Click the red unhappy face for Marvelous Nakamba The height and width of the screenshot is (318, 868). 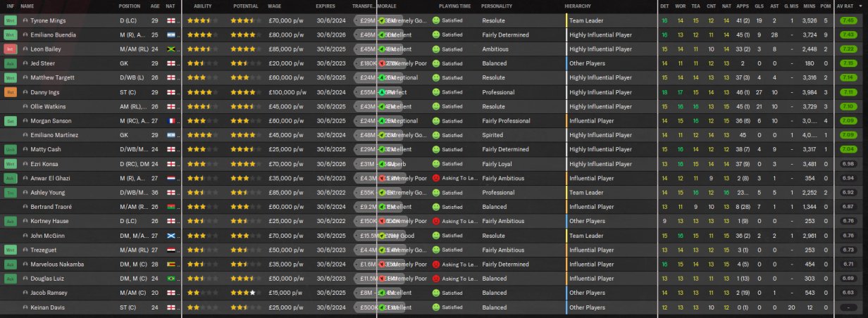click(x=436, y=265)
